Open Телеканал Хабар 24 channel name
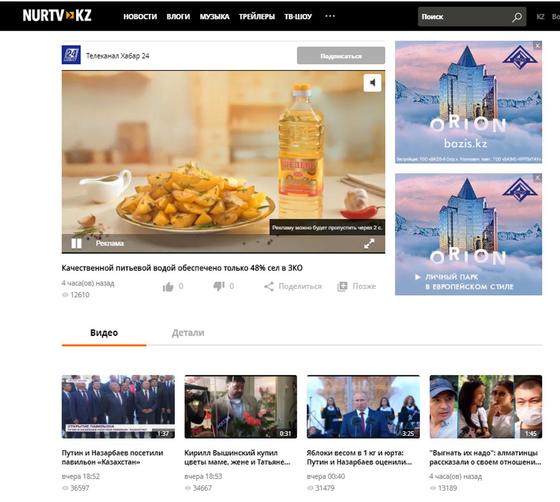 (118, 56)
